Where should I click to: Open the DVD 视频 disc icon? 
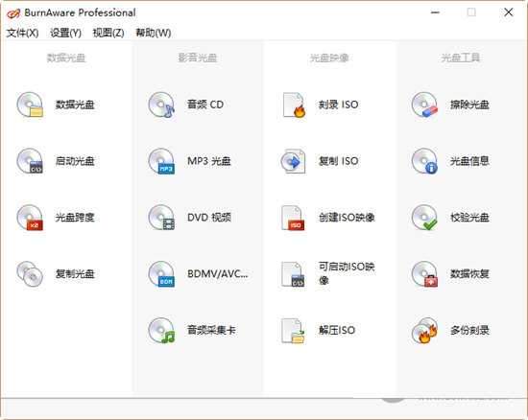point(161,218)
